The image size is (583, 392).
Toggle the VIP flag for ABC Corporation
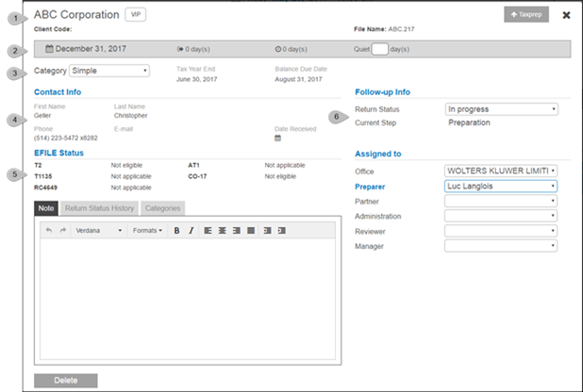pos(136,15)
